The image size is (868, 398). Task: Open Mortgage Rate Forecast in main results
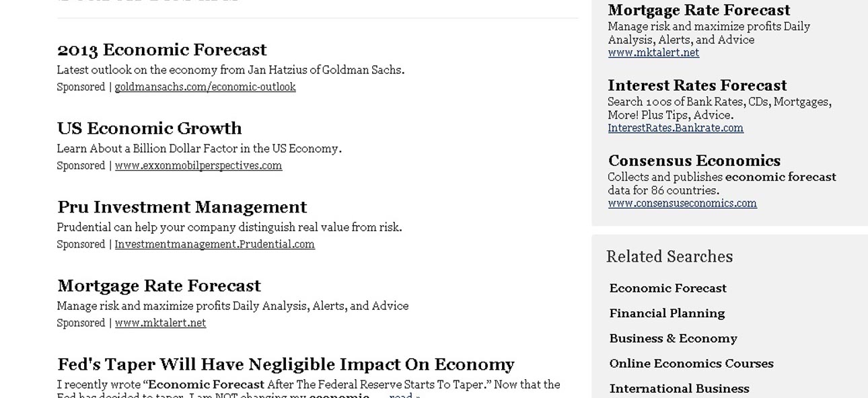pyautogui.click(x=159, y=286)
